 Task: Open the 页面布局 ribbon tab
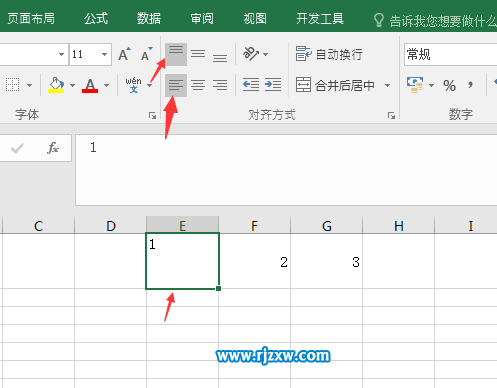click(31, 19)
